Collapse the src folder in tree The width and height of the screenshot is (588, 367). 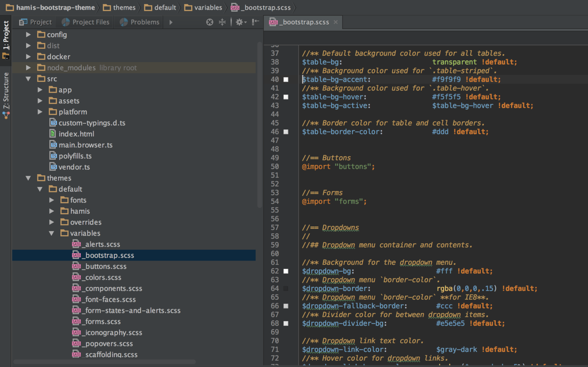[28, 79]
